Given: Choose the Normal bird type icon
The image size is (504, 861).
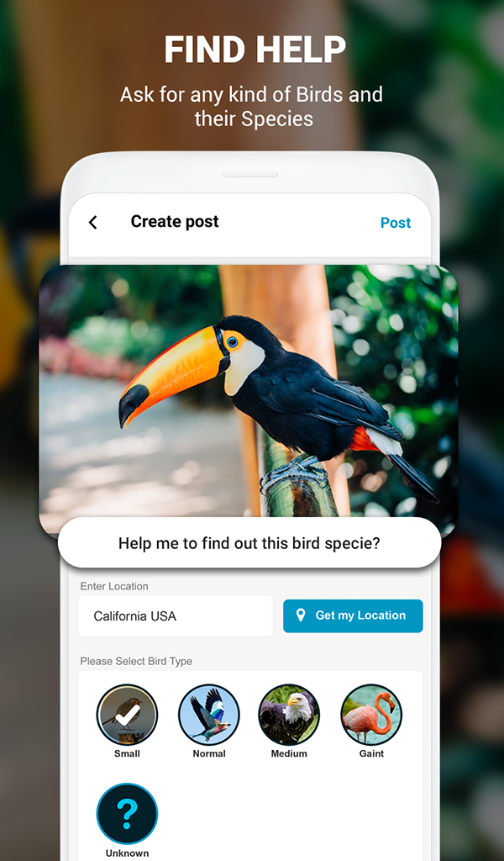Looking at the screenshot, I should (209, 715).
